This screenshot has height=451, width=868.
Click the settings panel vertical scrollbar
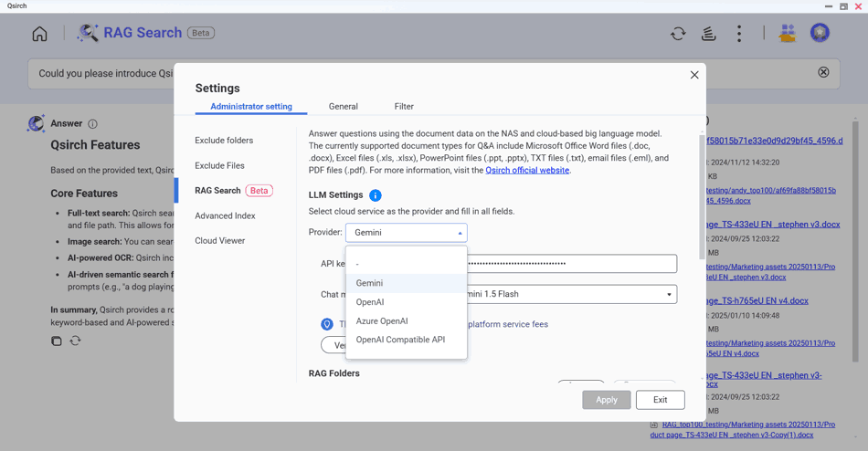pyautogui.click(x=702, y=196)
